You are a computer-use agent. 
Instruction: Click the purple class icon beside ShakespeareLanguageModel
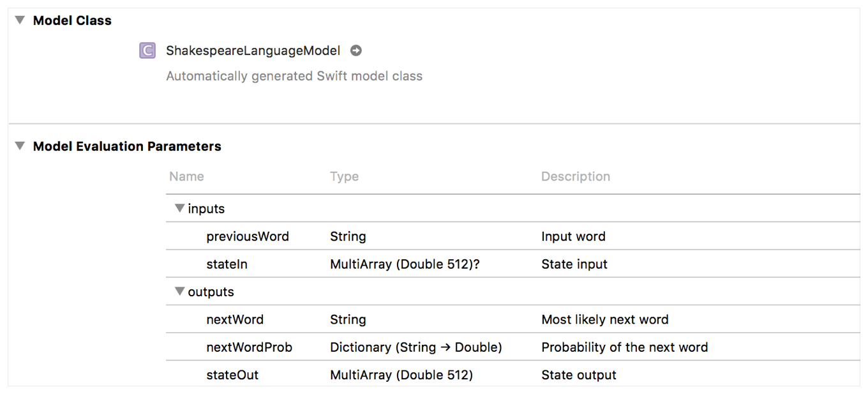click(147, 50)
